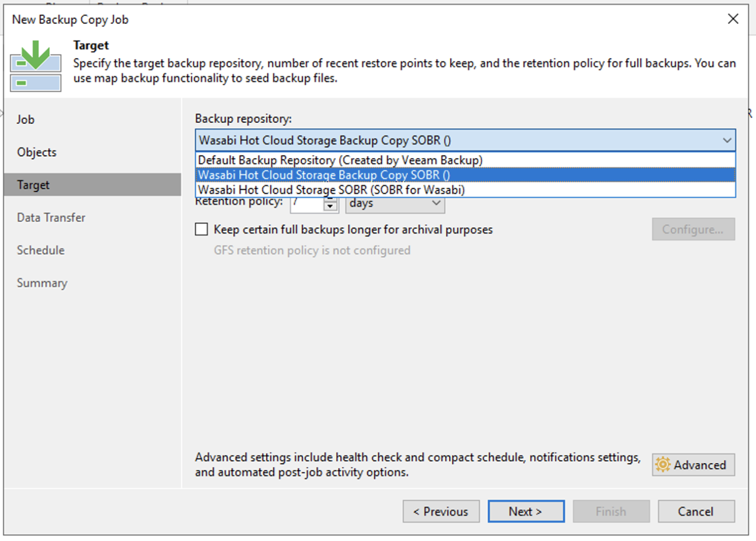This screenshot has height=541, width=756.
Task: Click the Finish button
Action: pos(611,511)
